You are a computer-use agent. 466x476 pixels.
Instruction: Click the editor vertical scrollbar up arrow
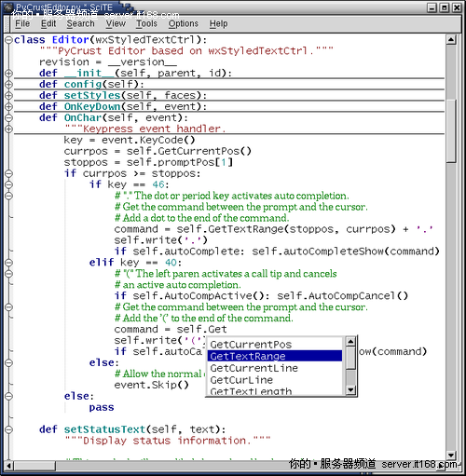coord(451,40)
